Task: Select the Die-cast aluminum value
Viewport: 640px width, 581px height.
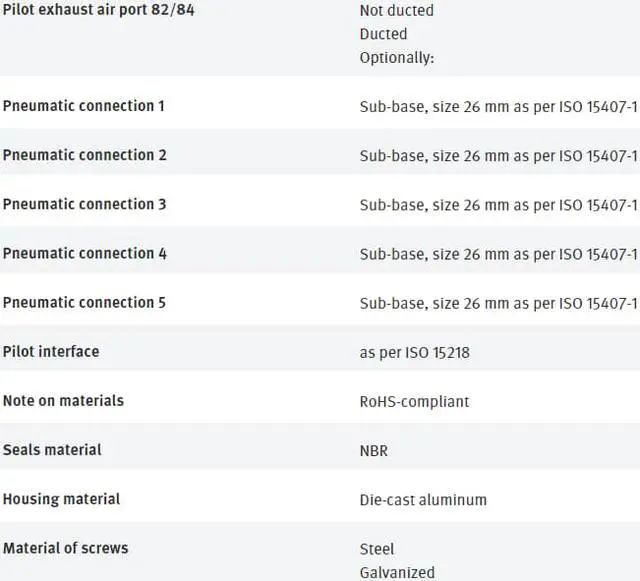Action: [423, 500]
